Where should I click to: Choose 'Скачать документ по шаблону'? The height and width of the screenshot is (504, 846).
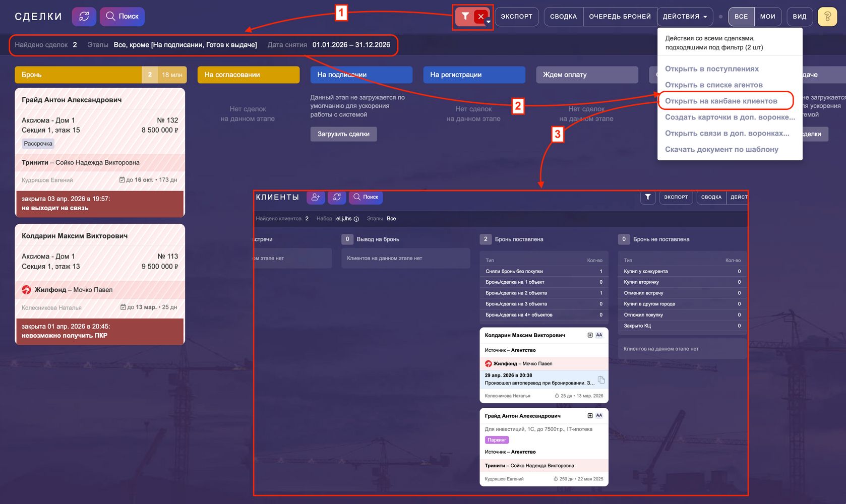[x=721, y=150]
